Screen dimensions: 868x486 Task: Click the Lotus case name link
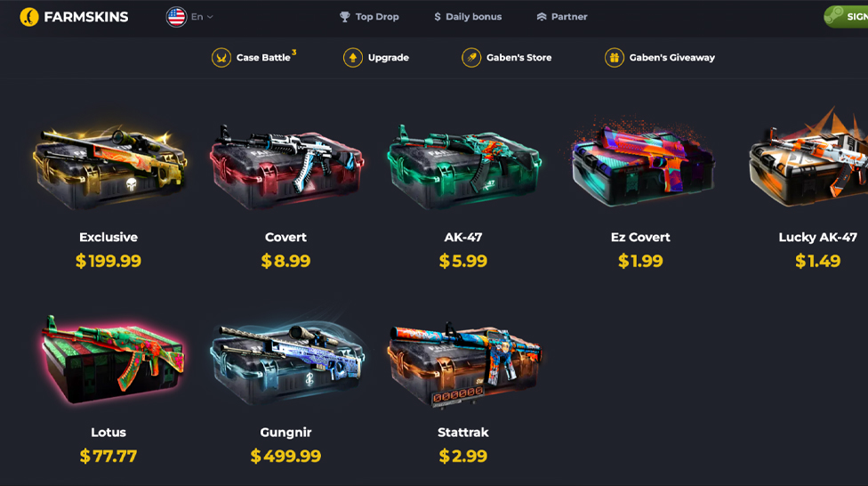(x=108, y=433)
